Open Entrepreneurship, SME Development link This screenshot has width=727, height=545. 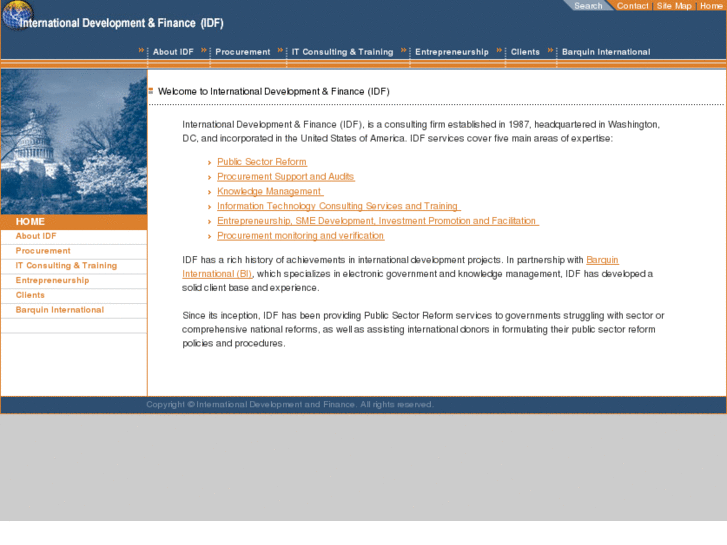[378, 221]
